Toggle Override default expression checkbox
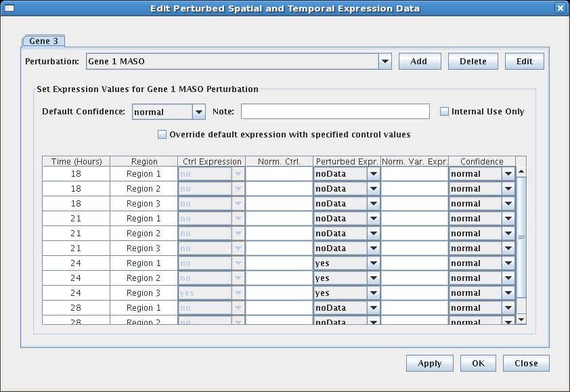 [162, 135]
